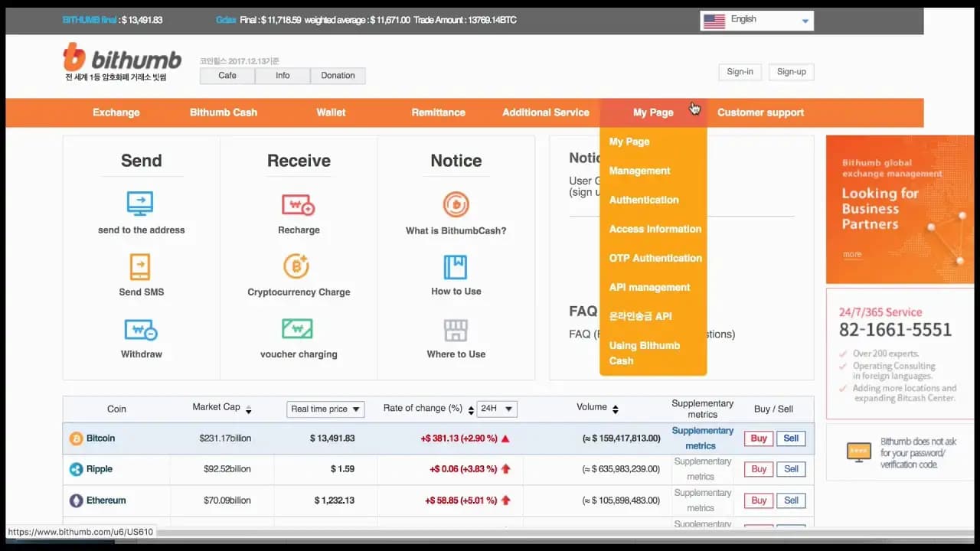The image size is (980, 551).
Task: Click the Info button
Action: click(x=283, y=76)
